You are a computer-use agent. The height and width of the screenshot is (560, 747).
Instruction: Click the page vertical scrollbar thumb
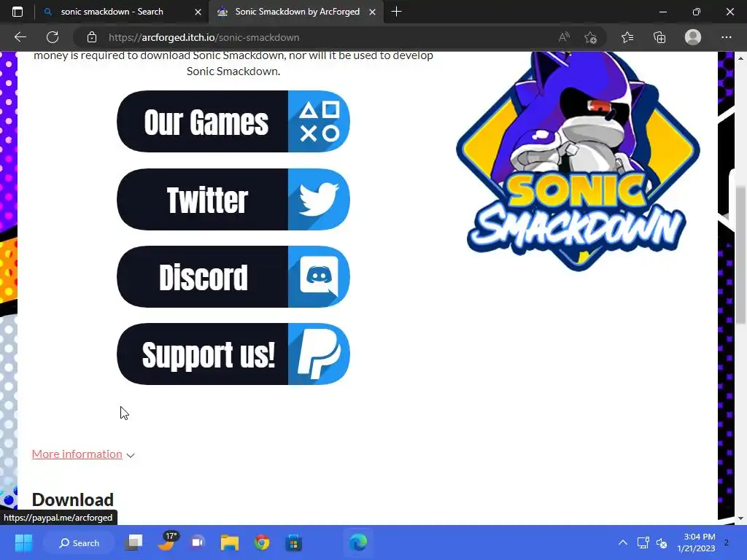click(740, 256)
